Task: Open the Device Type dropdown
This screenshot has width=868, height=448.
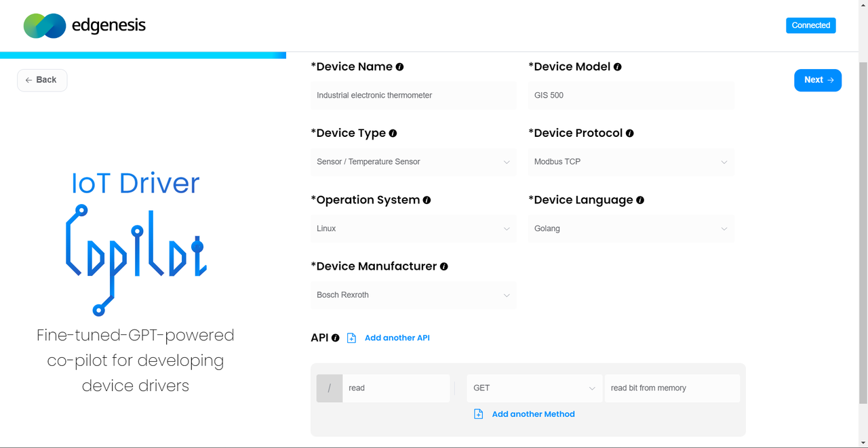Action: pos(413,162)
